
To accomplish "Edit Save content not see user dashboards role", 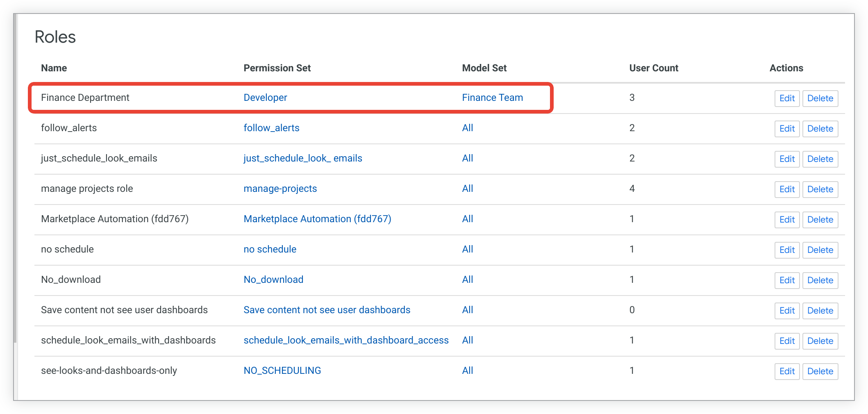I will pyautogui.click(x=787, y=311).
